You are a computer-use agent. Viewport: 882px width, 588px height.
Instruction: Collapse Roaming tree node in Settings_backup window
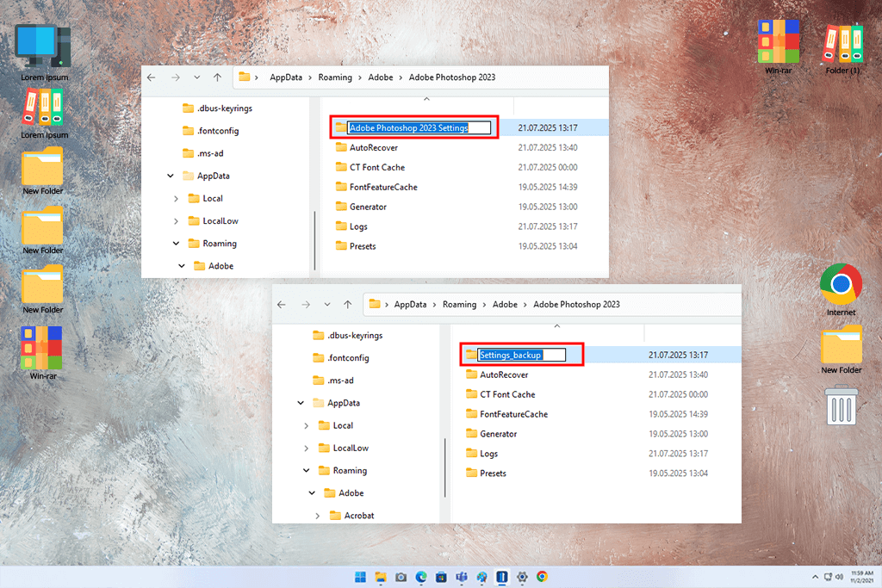click(306, 471)
